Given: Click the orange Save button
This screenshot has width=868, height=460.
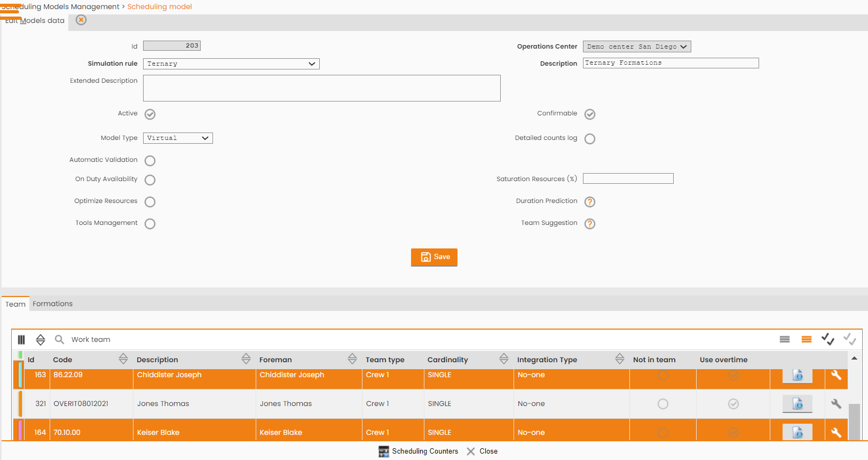Looking at the screenshot, I should [434, 257].
